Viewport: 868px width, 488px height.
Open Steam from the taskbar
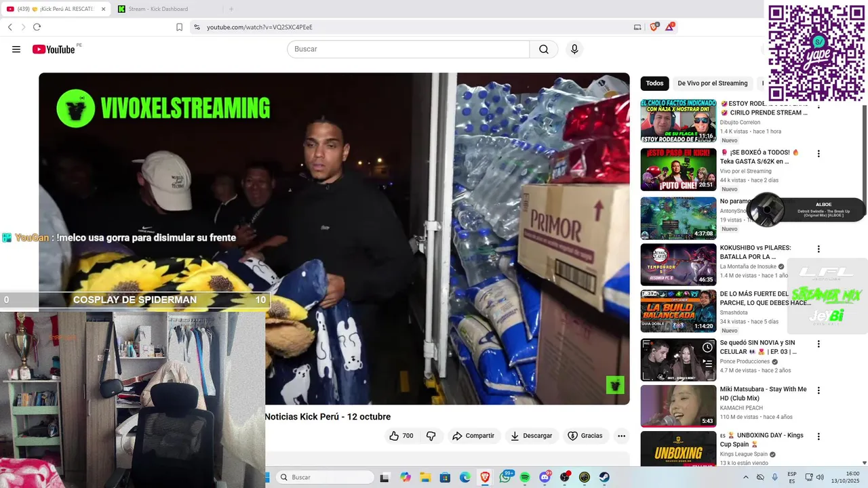click(604, 477)
